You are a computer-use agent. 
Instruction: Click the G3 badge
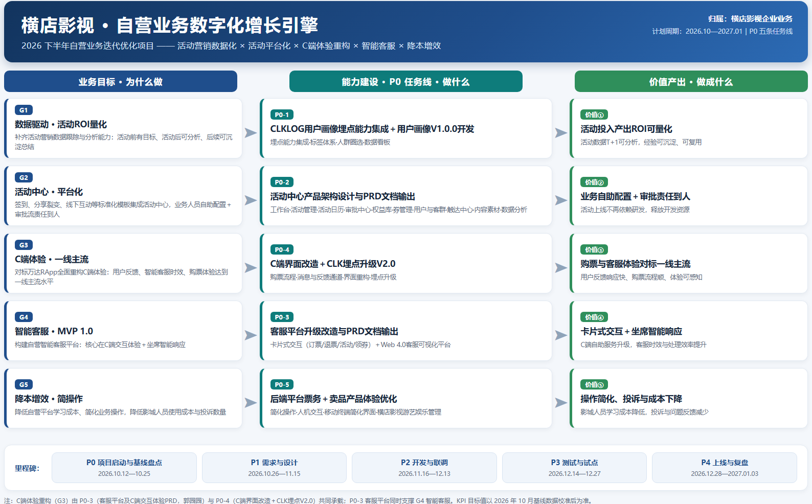[x=24, y=245]
